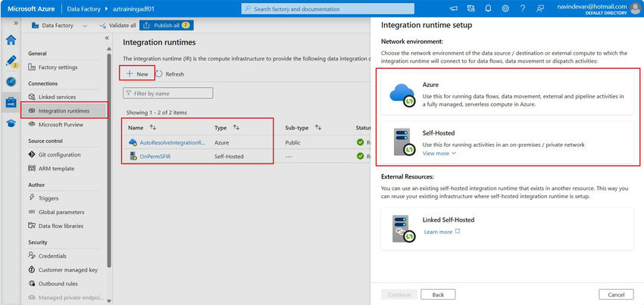Open the user account avatar

635,8
